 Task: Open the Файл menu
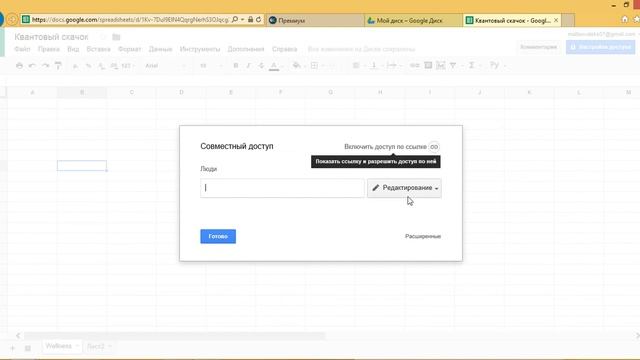22,49
